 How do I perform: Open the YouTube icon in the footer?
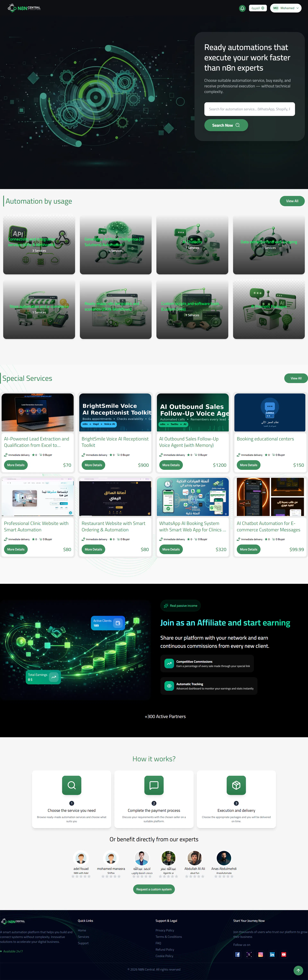(284, 955)
